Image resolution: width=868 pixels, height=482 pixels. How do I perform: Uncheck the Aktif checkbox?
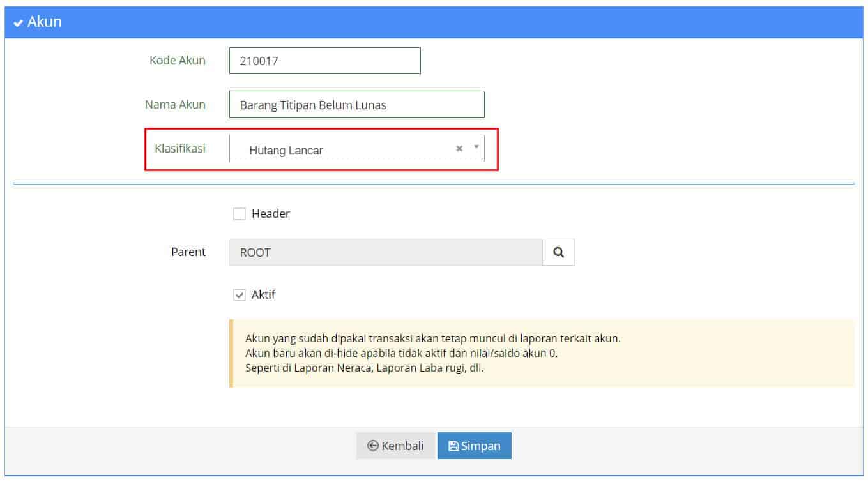[240, 295]
